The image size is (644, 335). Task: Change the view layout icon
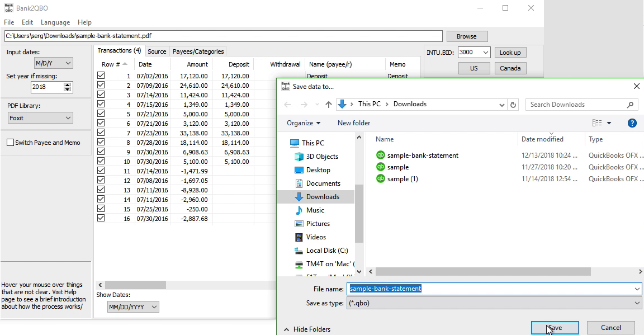[597, 123]
